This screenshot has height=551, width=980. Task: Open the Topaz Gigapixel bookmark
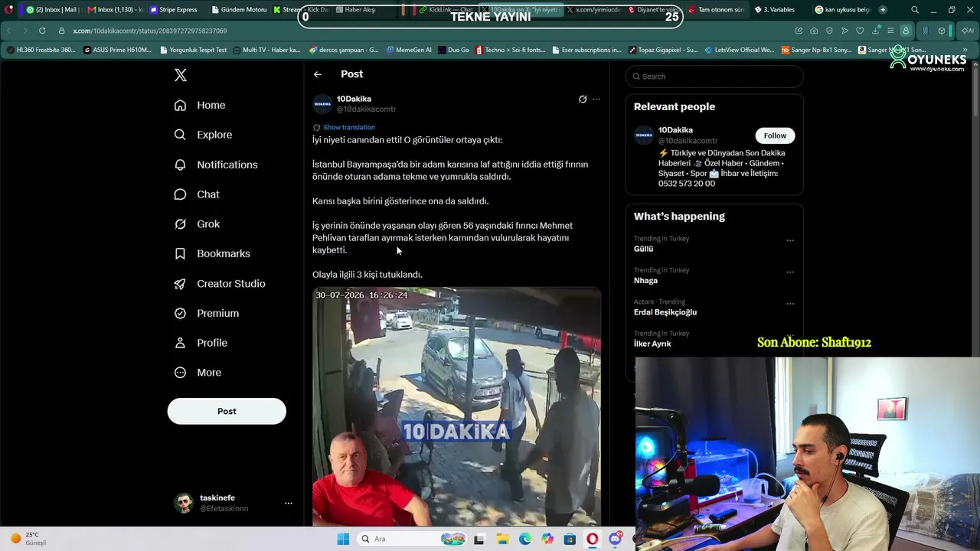[663, 50]
